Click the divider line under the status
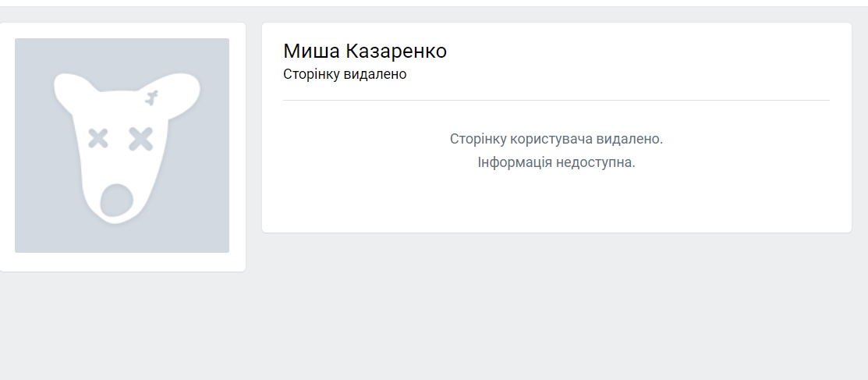The height and width of the screenshot is (380, 868). tap(556, 101)
